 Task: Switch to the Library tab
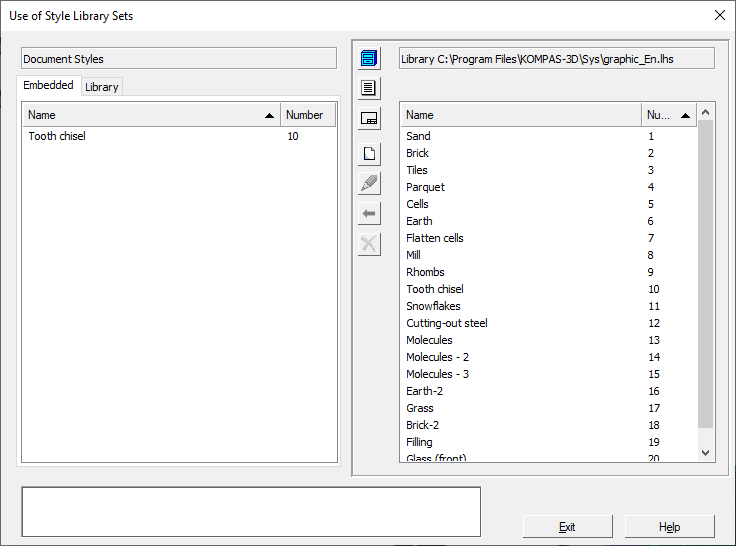pyautogui.click(x=102, y=87)
